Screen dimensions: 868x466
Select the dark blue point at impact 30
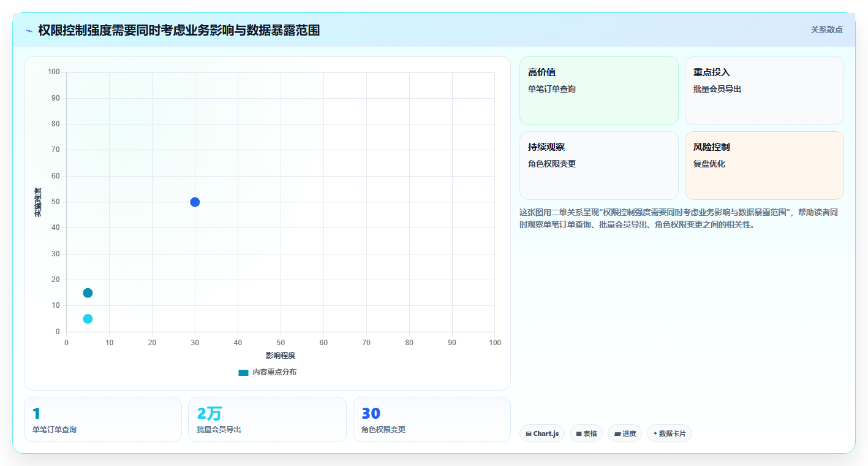195,202
